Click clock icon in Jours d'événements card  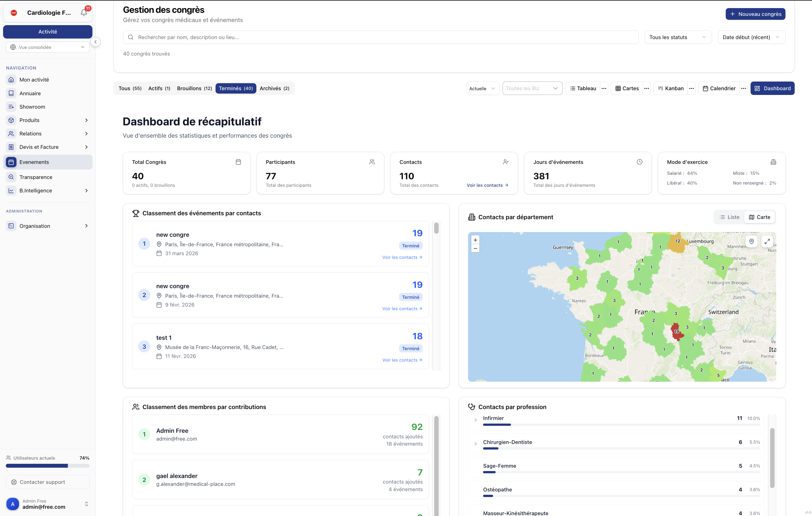tap(639, 162)
